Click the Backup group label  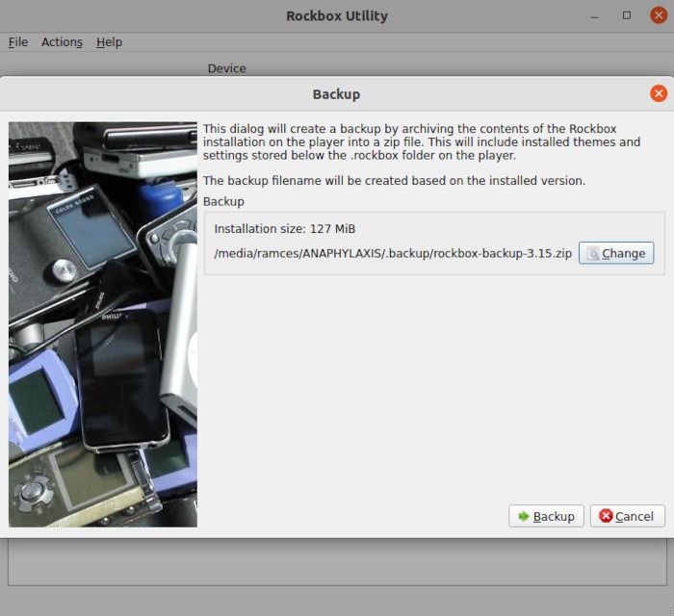[223, 201]
